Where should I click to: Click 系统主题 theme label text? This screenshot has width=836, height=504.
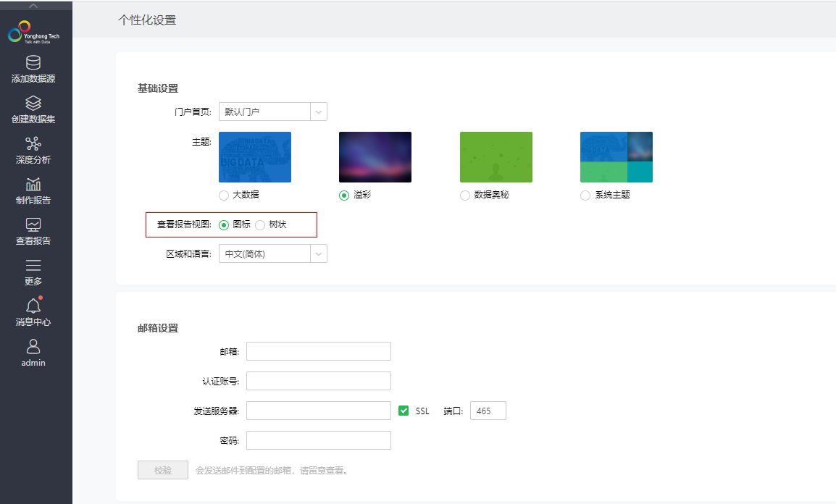pyautogui.click(x=612, y=195)
